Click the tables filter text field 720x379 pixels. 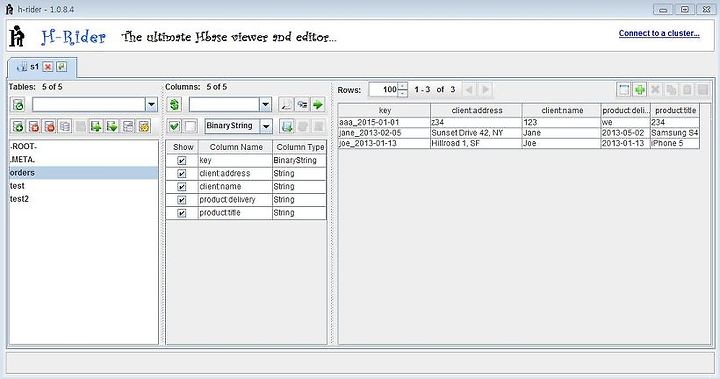click(x=89, y=105)
